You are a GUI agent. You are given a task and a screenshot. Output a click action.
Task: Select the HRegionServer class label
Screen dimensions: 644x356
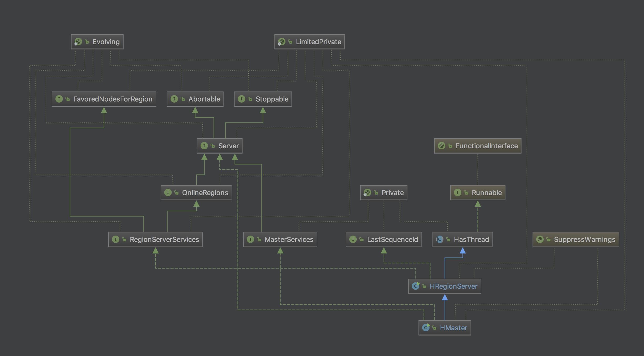(x=454, y=286)
